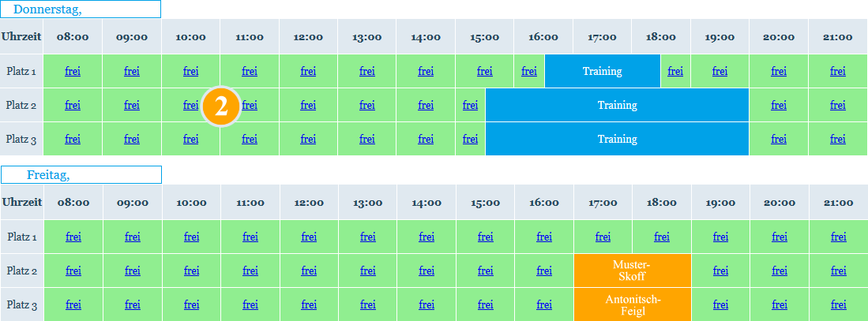The width and height of the screenshot is (868, 321).
Task: Book Thursday Platz 1 at 08:00
Action: (73, 71)
